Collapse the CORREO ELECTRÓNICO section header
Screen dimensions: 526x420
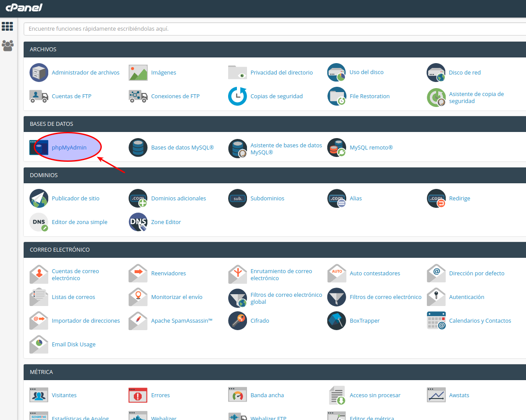tap(275, 250)
